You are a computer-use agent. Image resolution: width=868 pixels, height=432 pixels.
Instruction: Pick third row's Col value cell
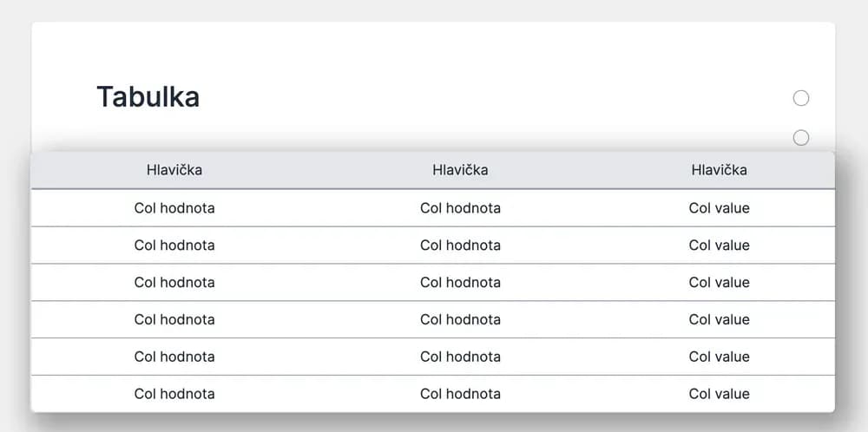tap(719, 283)
